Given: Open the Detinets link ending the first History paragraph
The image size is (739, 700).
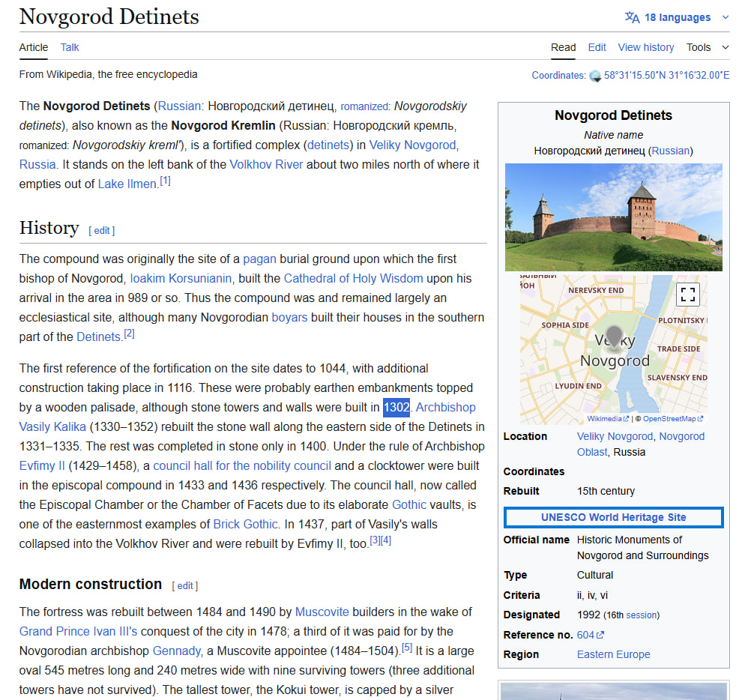Looking at the screenshot, I should (98, 337).
